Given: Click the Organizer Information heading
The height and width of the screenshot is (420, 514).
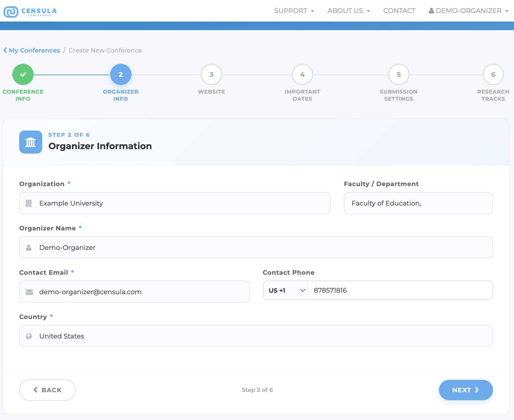Looking at the screenshot, I should tap(100, 146).
